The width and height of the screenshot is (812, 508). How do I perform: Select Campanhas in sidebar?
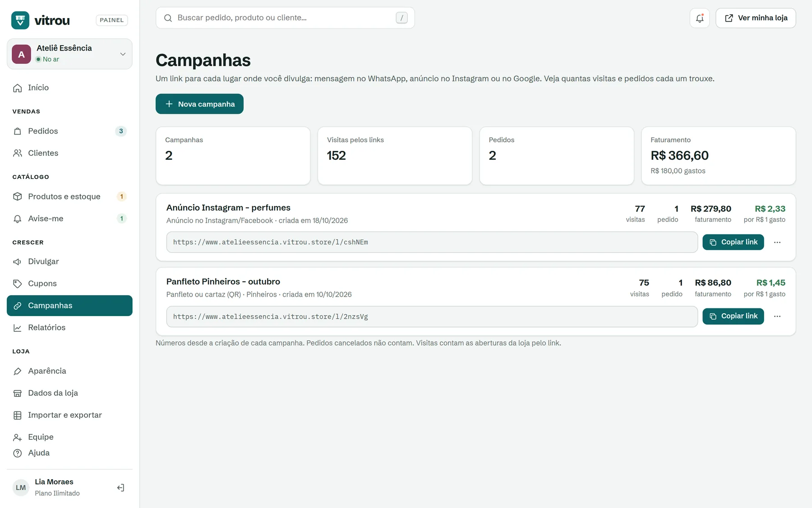coord(69,306)
